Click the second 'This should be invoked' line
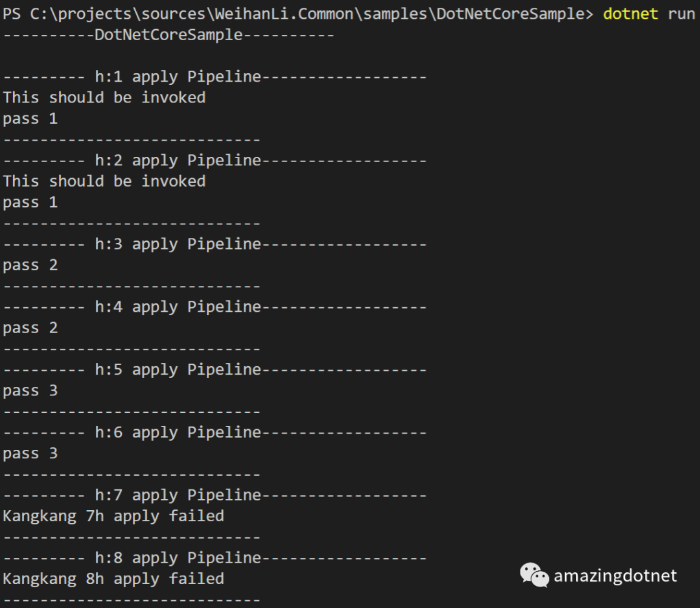 (104, 181)
